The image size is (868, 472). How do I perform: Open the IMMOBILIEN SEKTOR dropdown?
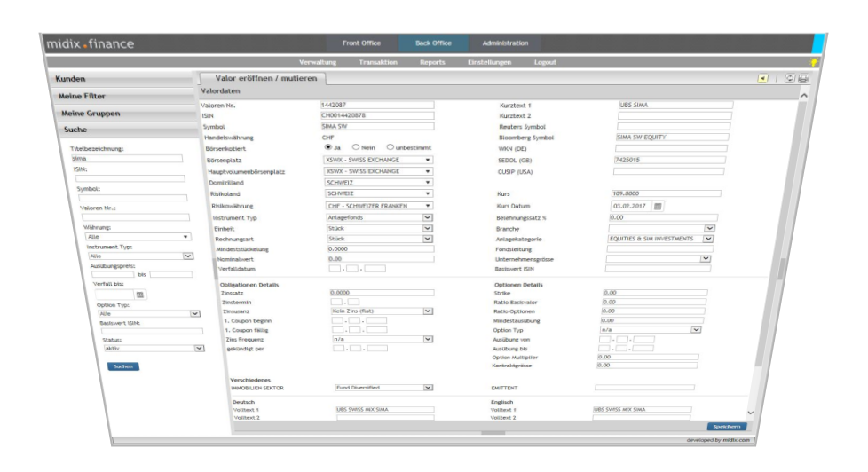coord(384,388)
